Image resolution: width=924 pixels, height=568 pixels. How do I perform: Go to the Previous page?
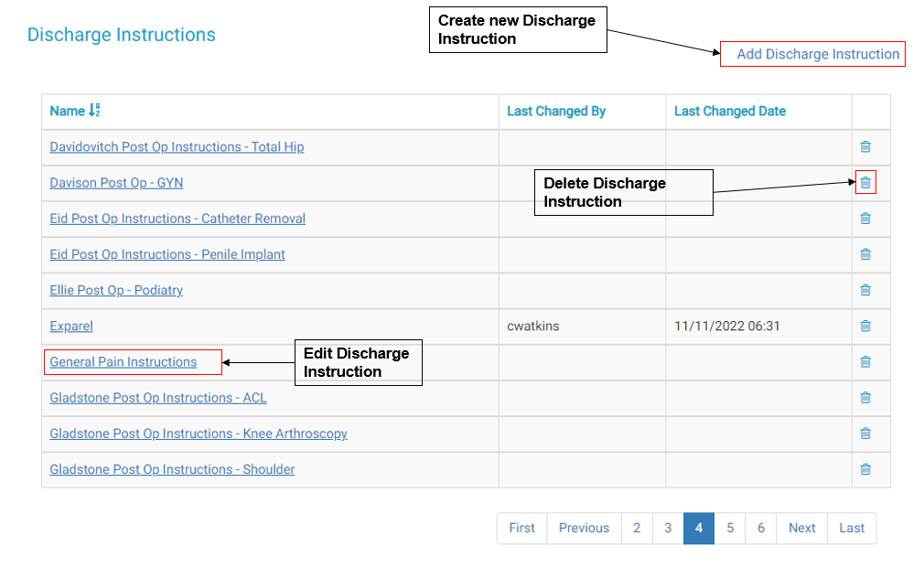point(584,528)
